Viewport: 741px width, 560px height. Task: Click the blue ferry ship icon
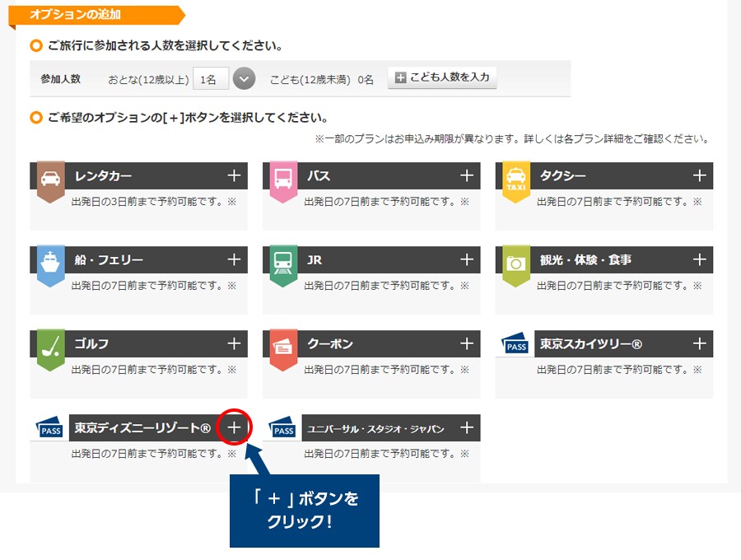coord(50,263)
